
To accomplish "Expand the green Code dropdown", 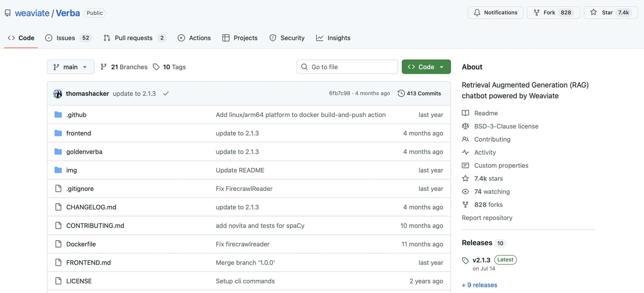I will coord(426,67).
